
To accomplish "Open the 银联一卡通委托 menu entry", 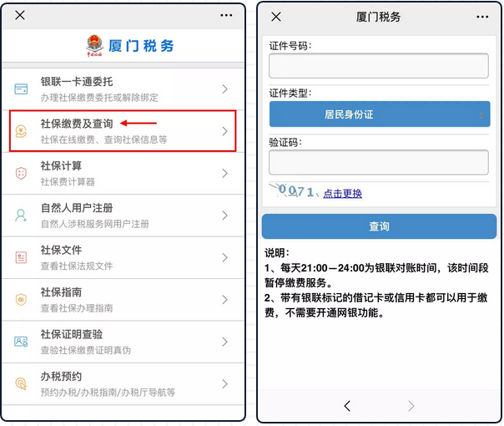I will 123,89.
